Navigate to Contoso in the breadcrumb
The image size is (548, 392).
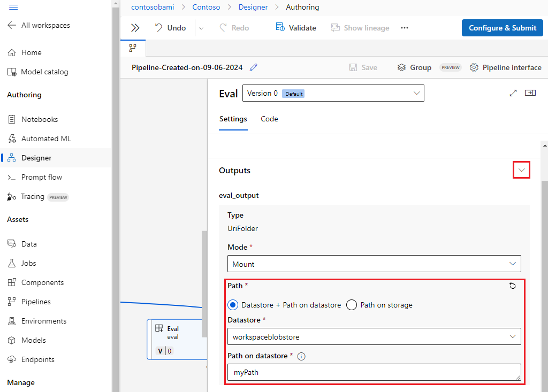pos(206,7)
